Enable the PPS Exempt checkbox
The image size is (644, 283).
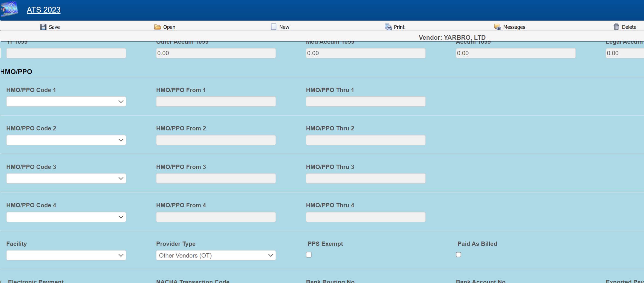pos(308,254)
